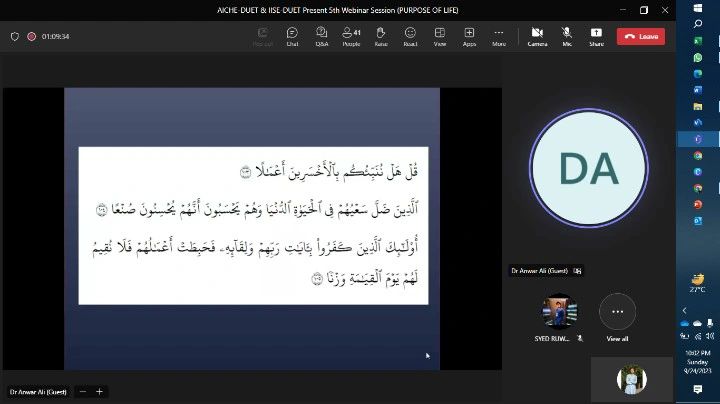Expand hidden system tray icons chevron

684,311
